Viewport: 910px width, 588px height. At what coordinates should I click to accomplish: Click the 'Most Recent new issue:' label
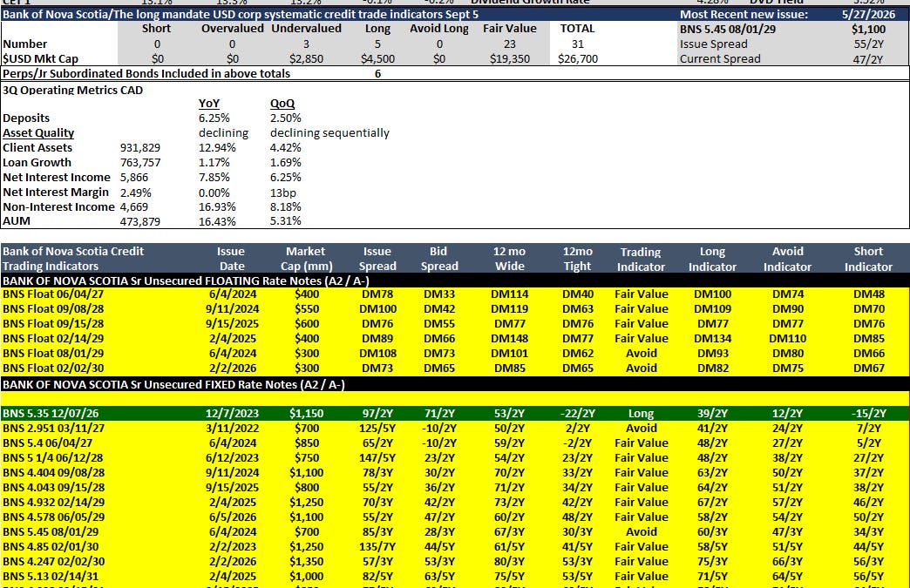tap(744, 14)
